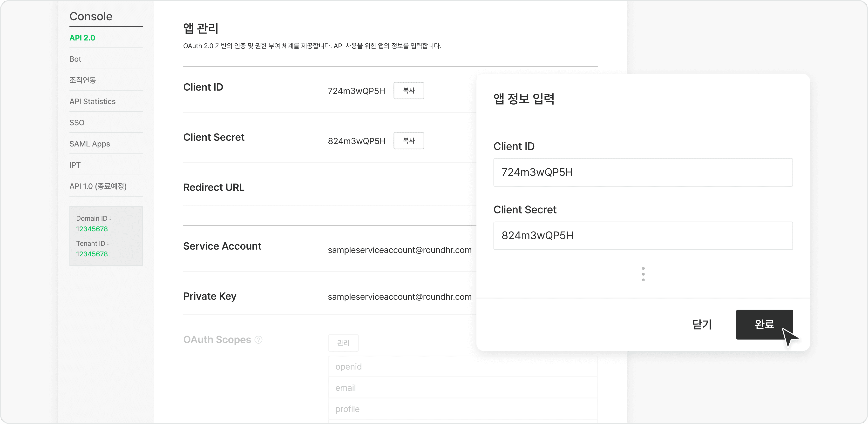
Task: Select API 2.0 in the sidebar
Action: [x=82, y=38]
